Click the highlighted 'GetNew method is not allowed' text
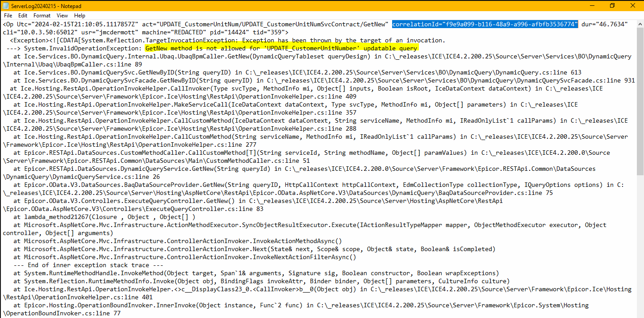The height and width of the screenshot is (318, 644). pyautogui.click(x=281, y=48)
